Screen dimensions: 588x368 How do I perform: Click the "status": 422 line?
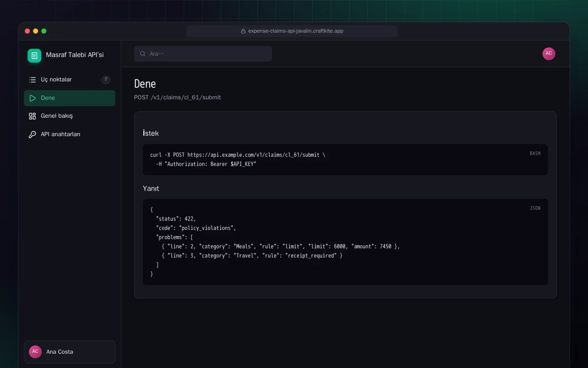click(176, 219)
